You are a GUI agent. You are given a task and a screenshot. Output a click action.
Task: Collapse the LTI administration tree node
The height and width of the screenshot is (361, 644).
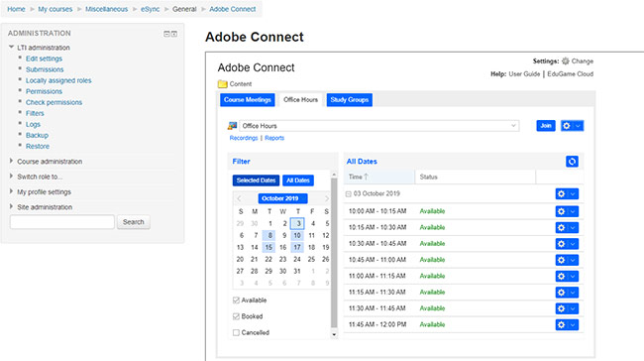coord(12,47)
